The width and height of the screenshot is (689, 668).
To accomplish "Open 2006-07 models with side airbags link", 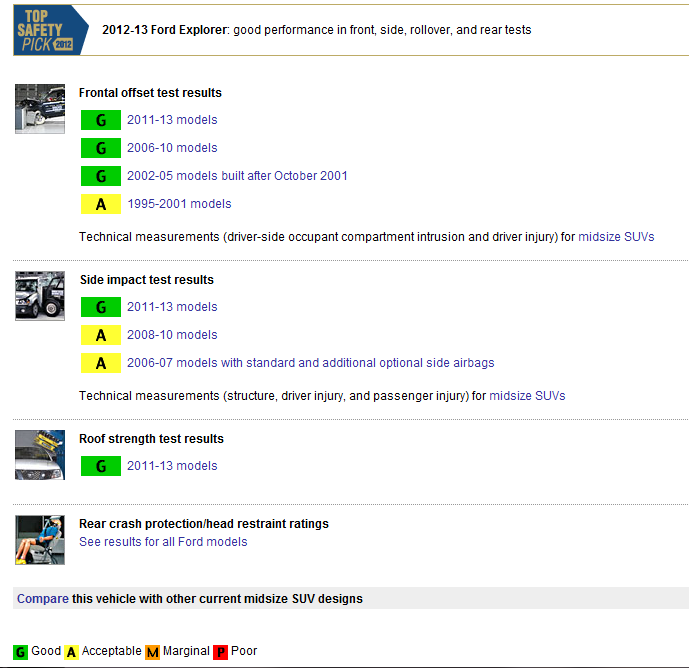I will pyautogui.click(x=311, y=363).
